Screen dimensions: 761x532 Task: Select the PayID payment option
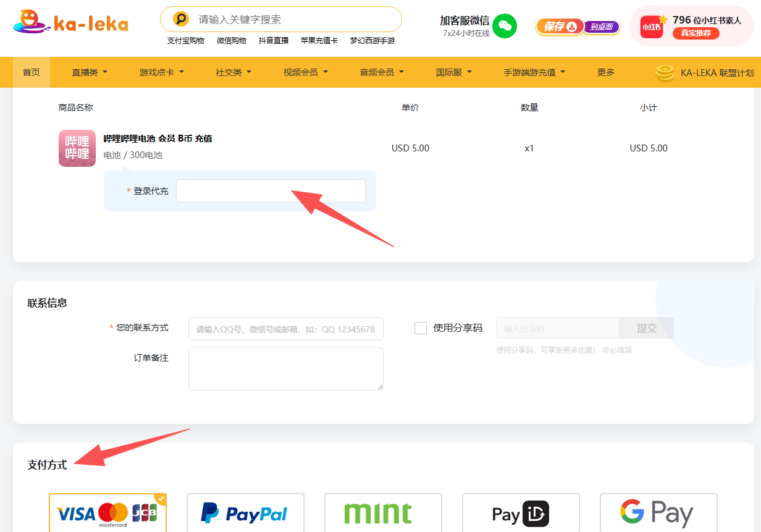click(x=521, y=513)
